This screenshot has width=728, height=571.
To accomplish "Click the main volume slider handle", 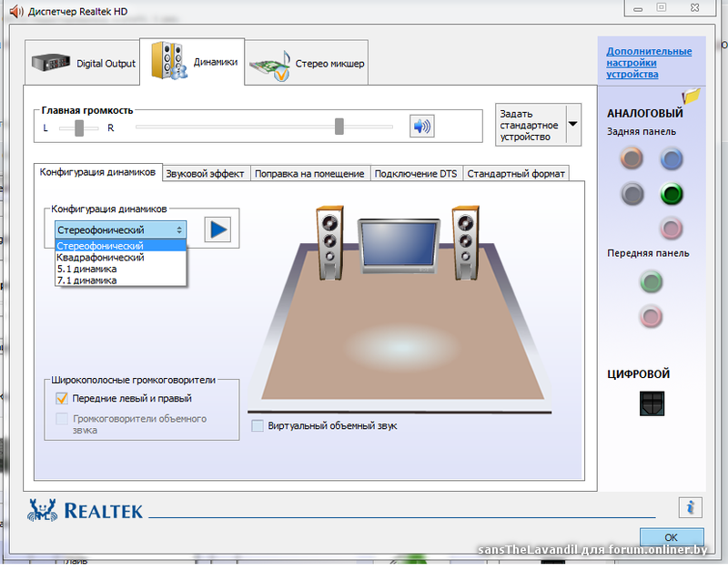I will (x=339, y=126).
